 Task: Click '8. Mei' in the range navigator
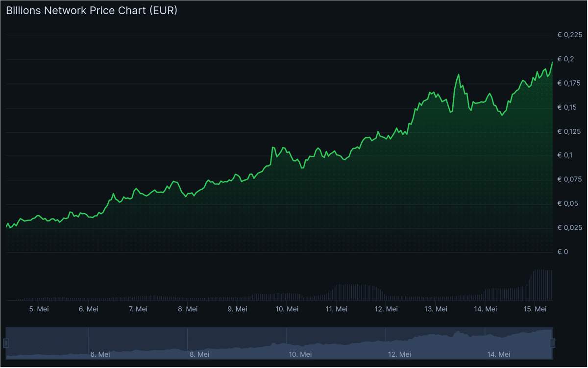tap(199, 354)
